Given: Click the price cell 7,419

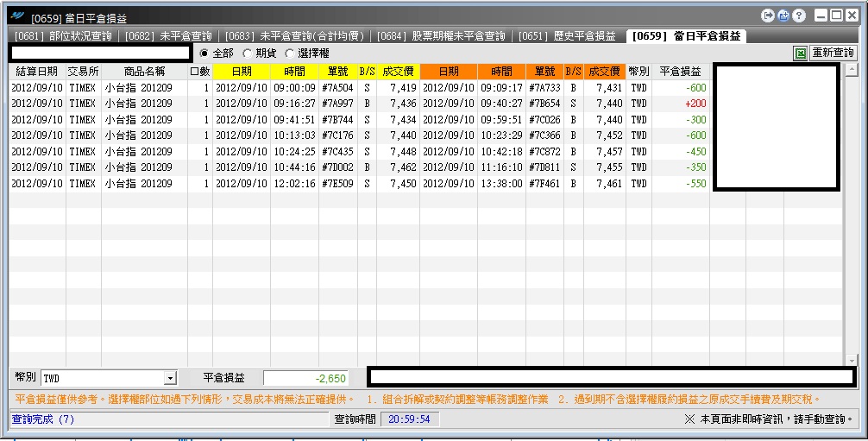Looking at the screenshot, I should (398, 87).
